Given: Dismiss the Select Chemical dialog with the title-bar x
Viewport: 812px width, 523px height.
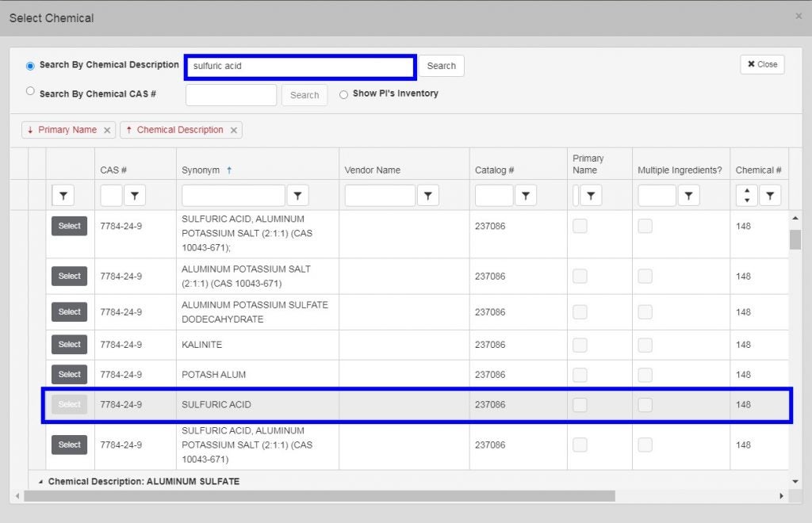Looking at the screenshot, I should [799, 17].
